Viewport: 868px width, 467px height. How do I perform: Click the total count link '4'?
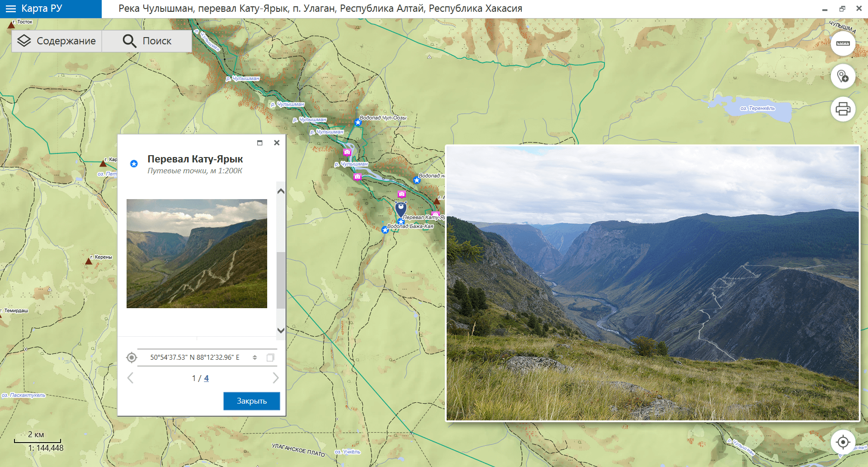pyautogui.click(x=206, y=378)
